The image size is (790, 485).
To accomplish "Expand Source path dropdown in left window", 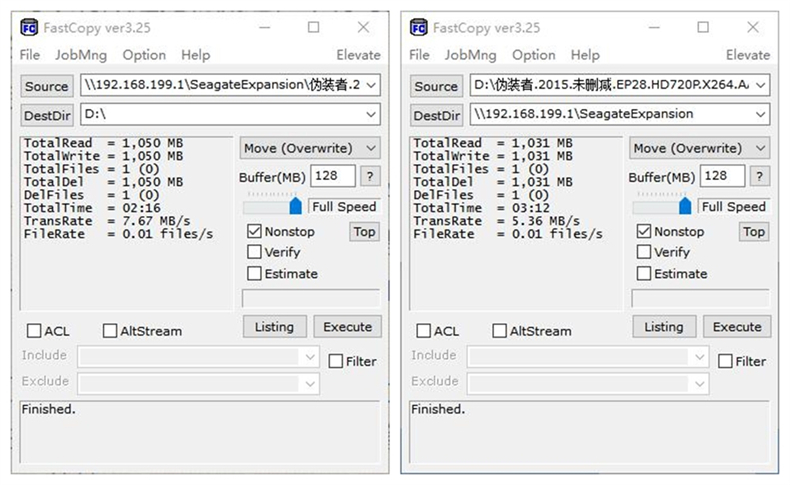I will coord(371,86).
